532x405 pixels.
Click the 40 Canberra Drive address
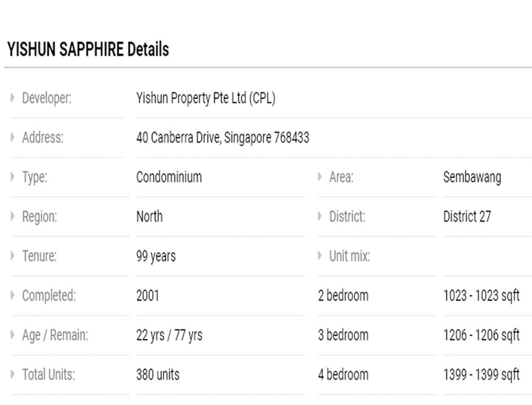222,138
